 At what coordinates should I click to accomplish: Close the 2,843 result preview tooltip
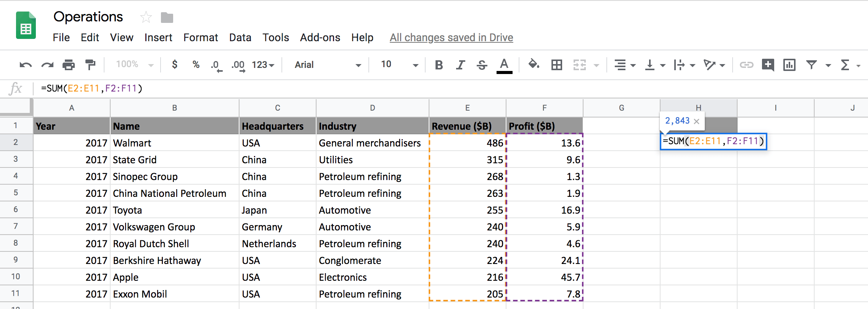pos(696,121)
